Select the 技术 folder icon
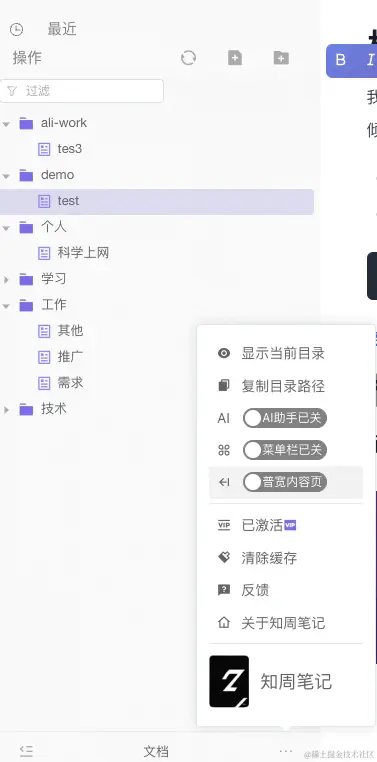Image resolution: width=377 pixels, height=762 pixels. coord(26,410)
